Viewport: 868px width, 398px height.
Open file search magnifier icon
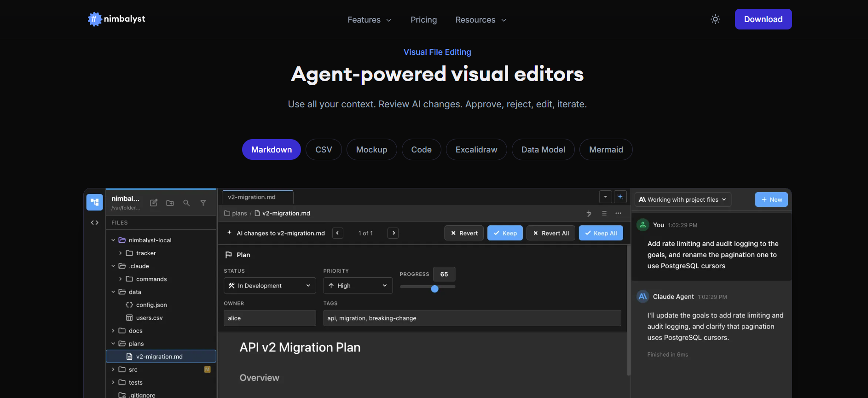tap(186, 203)
